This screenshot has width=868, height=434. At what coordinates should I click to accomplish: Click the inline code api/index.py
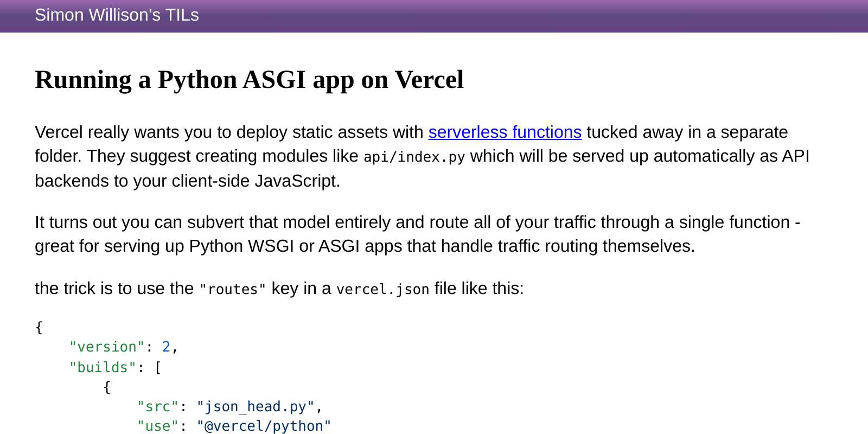pyautogui.click(x=414, y=157)
